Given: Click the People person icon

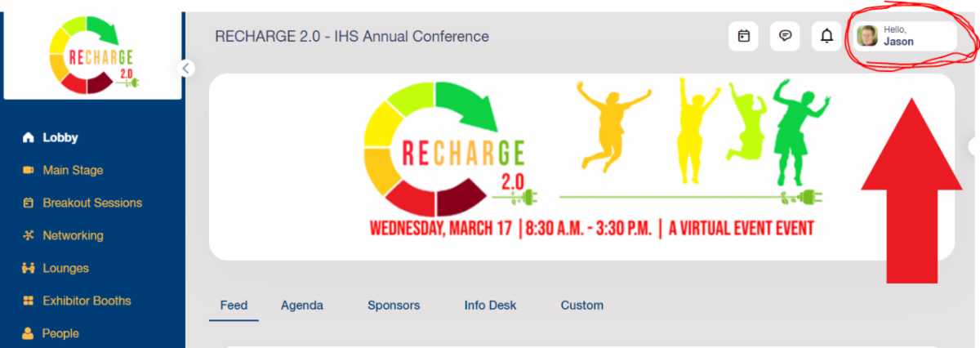Looking at the screenshot, I should pos(28,333).
